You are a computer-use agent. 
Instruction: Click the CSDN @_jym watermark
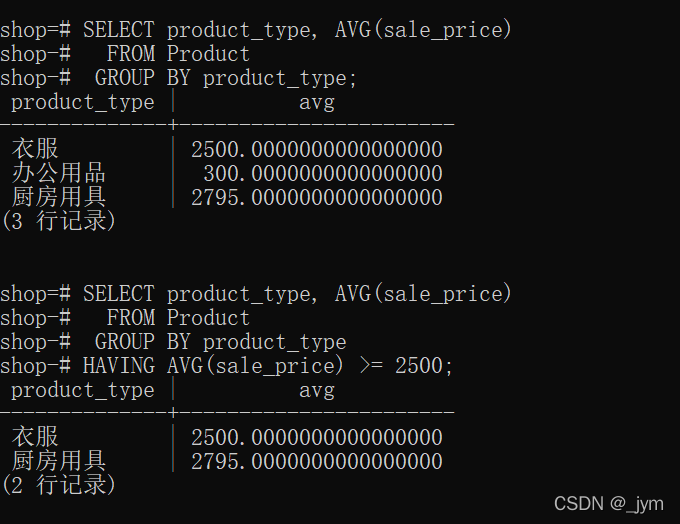(x=608, y=503)
